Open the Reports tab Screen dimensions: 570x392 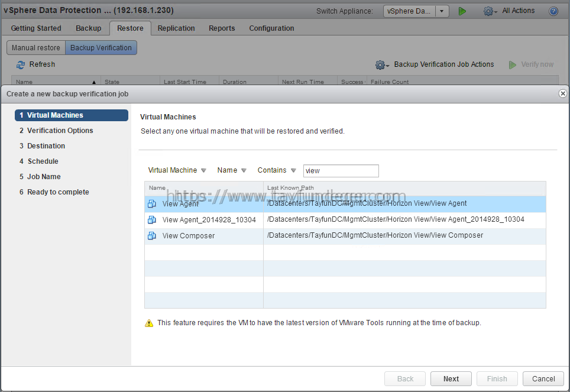pos(222,28)
